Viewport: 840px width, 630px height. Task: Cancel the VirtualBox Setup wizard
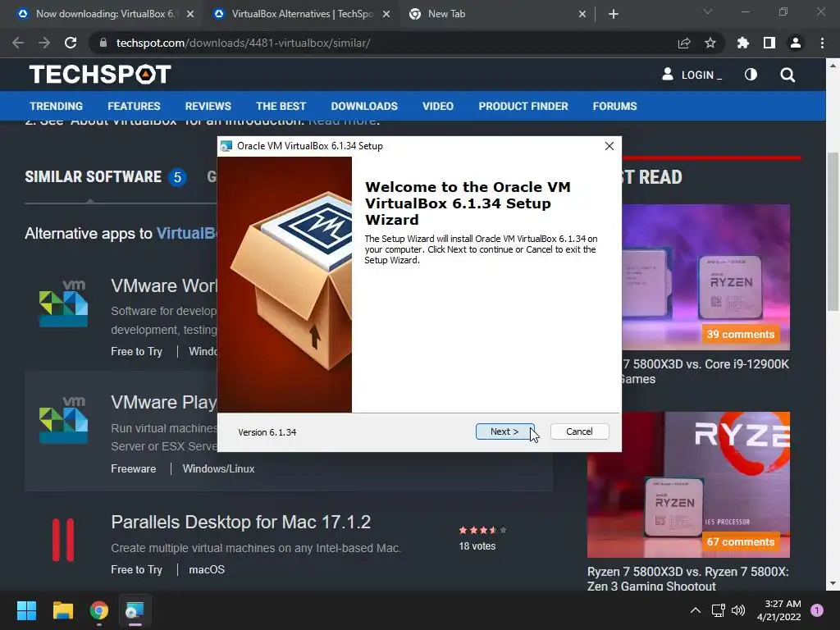coord(579,431)
